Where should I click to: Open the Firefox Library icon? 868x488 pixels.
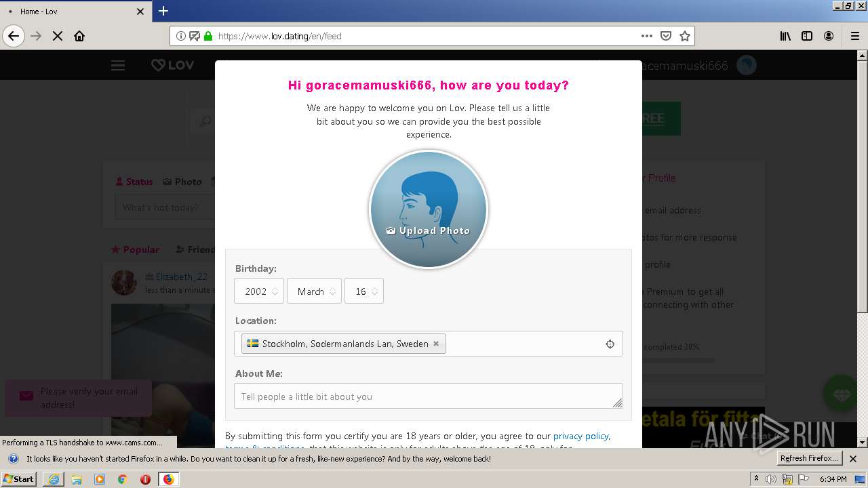pyautogui.click(x=785, y=36)
